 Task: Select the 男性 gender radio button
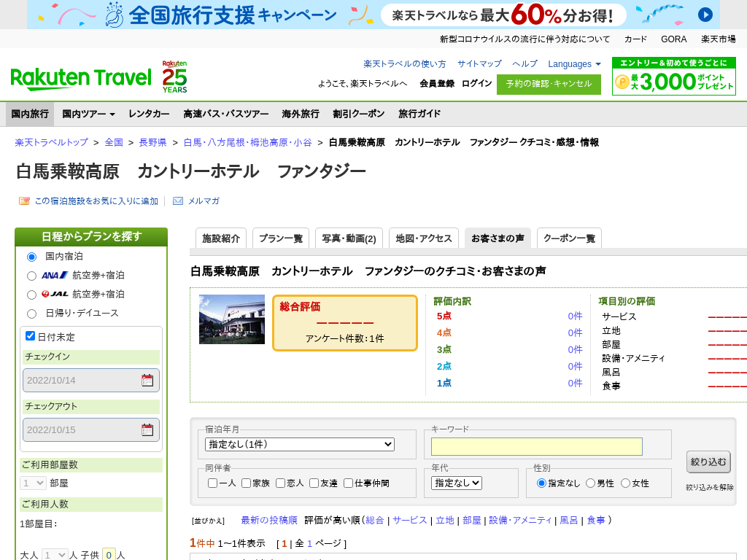tap(590, 483)
